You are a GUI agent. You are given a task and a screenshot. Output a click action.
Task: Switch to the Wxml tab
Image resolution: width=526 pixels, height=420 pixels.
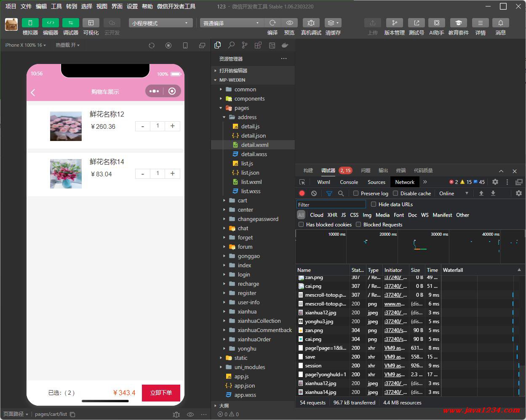coord(323,182)
